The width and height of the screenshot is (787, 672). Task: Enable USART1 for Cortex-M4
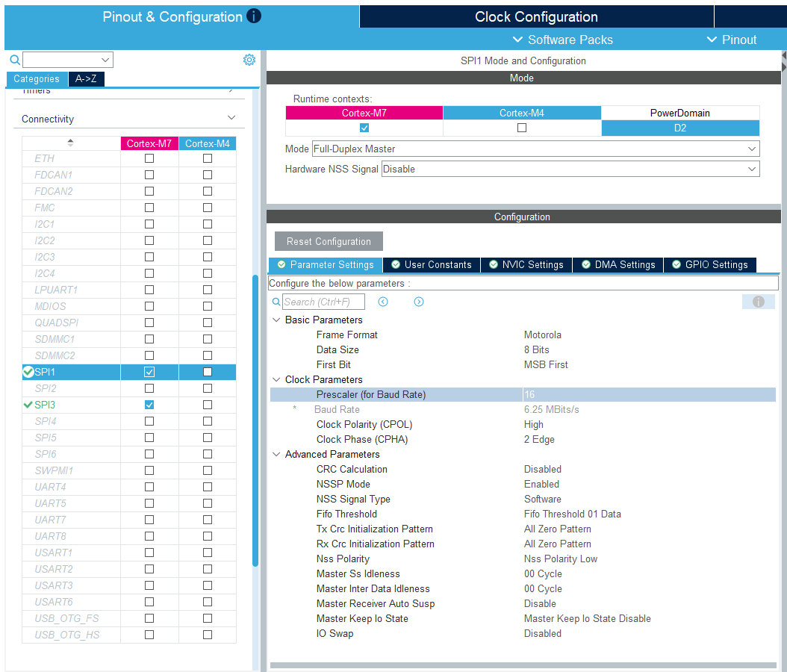pos(208,553)
